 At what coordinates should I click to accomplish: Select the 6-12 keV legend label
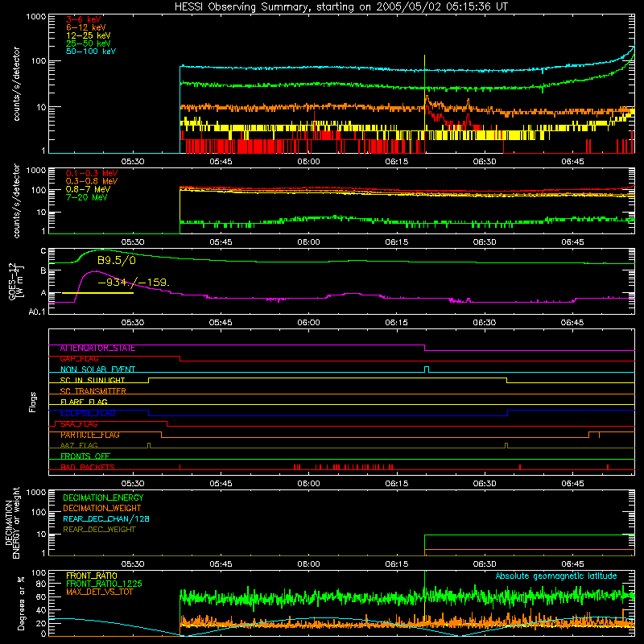pyautogui.click(x=85, y=27)
